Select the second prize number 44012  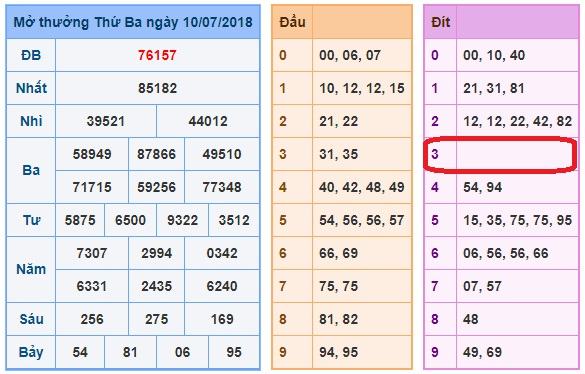(208, 121)
